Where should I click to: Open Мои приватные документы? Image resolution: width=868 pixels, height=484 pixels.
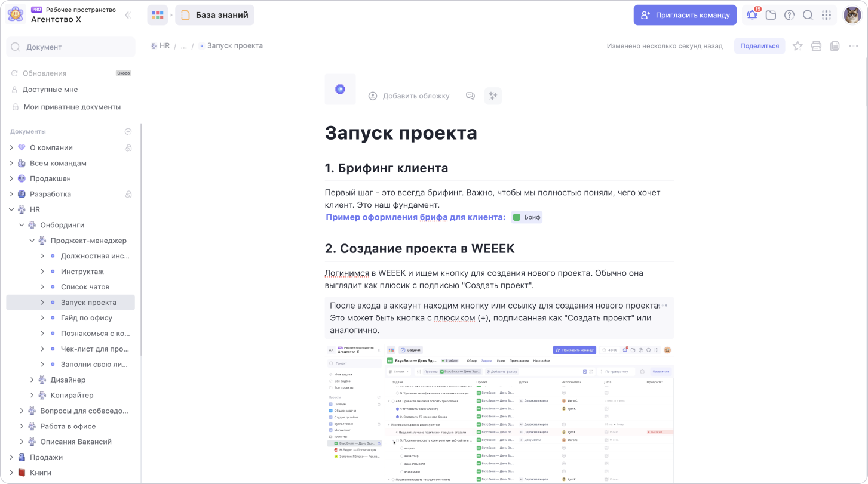[72, 107]
